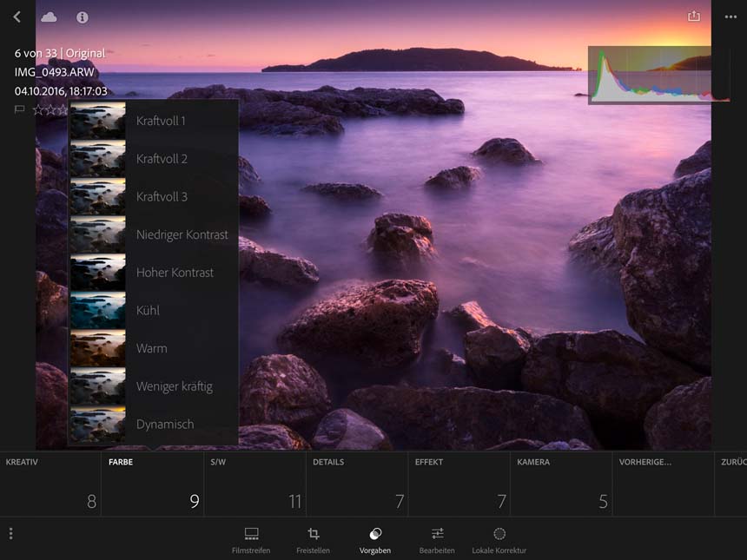This screenshot has width=747, height=560.
Task: Switch to Filmstreifen view
Action: [251, 539]
